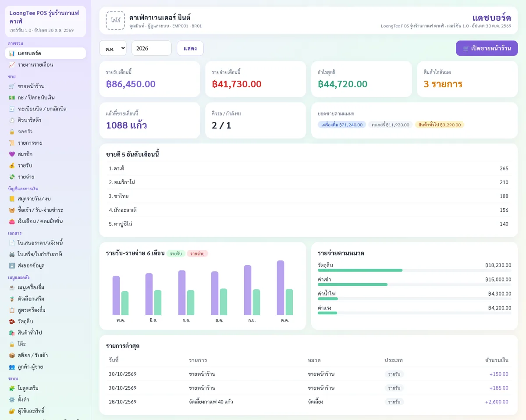Select the "3. ชาไทย" top seller row
Screen dimensions: 526x420
point(309,196)
